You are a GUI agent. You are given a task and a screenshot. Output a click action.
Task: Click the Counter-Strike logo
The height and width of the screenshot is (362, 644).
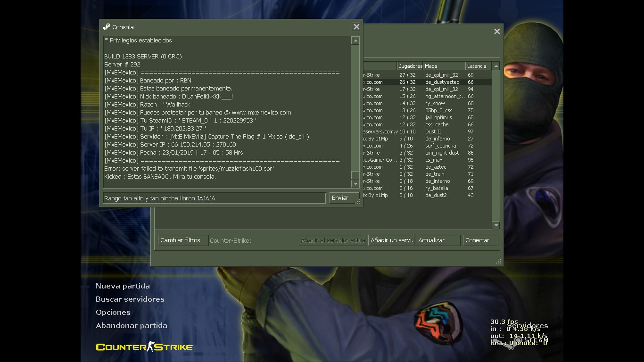[144, 347]
